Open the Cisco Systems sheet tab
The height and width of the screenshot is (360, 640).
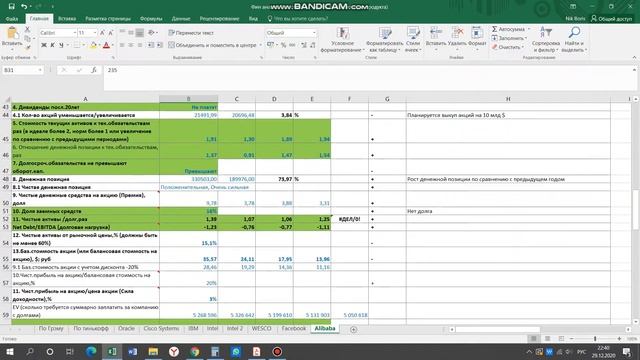pos(161,329)
